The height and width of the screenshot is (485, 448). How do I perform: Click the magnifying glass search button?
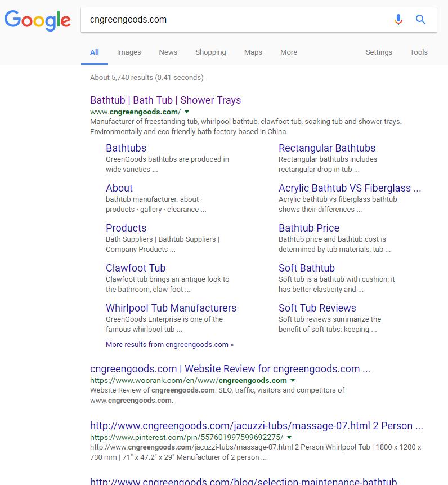pos(420,20)
